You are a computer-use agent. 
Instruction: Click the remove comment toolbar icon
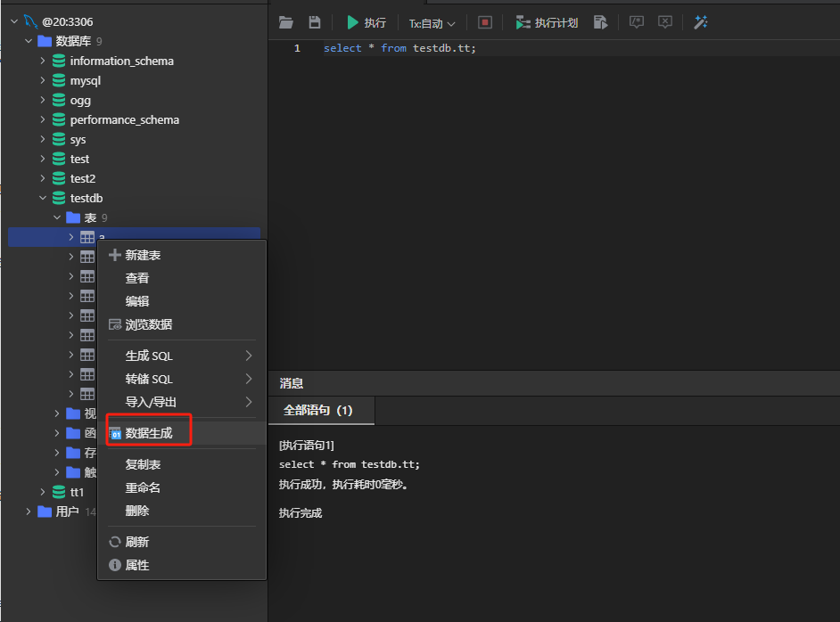(x=665, y=22)
